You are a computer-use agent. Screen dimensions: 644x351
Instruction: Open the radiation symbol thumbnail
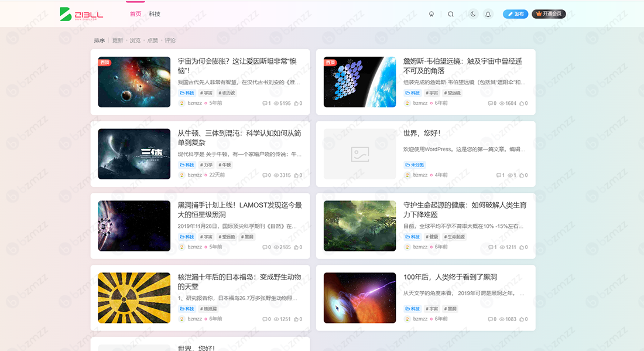[x=134, y=298]
